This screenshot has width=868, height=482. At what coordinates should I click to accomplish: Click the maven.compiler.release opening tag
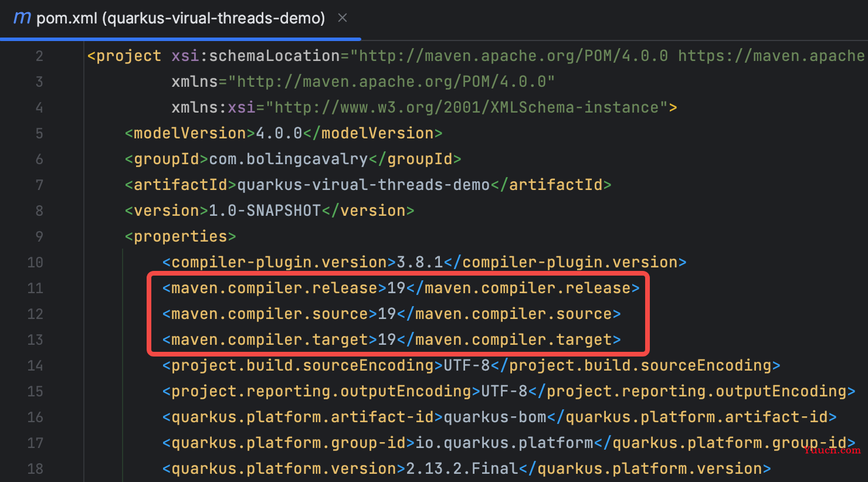[274, 288]
